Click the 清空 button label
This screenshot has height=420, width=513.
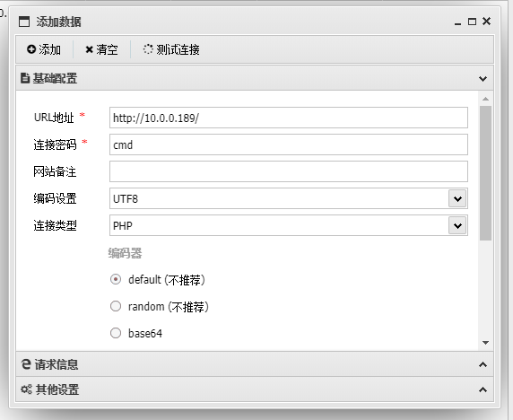click(x=107, y=49)
